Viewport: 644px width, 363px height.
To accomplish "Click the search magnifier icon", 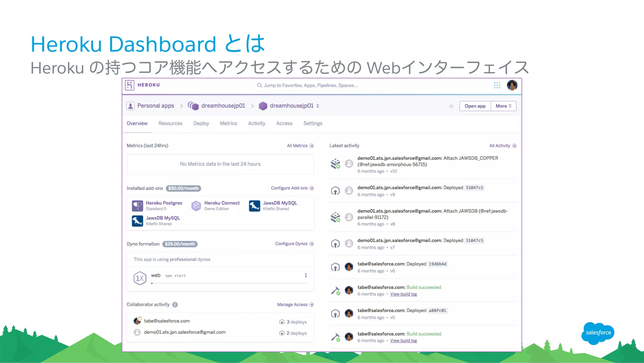I will coord(259,85).
